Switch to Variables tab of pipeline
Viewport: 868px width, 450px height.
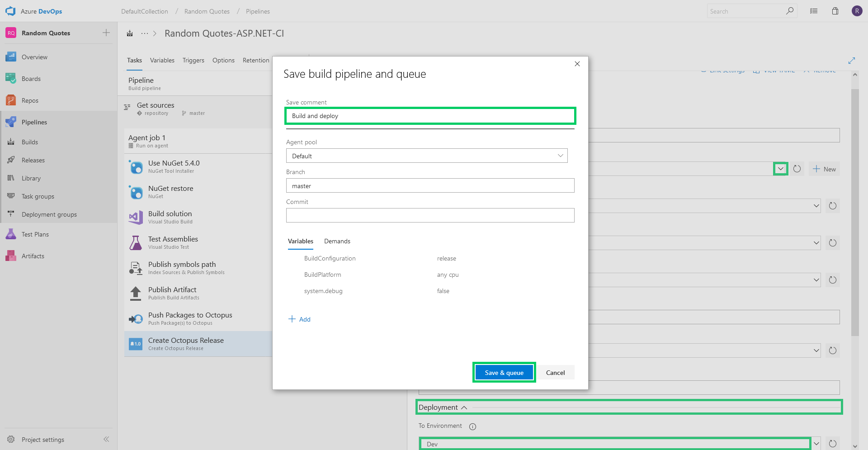pyautogui.click(x=162, y=60)
